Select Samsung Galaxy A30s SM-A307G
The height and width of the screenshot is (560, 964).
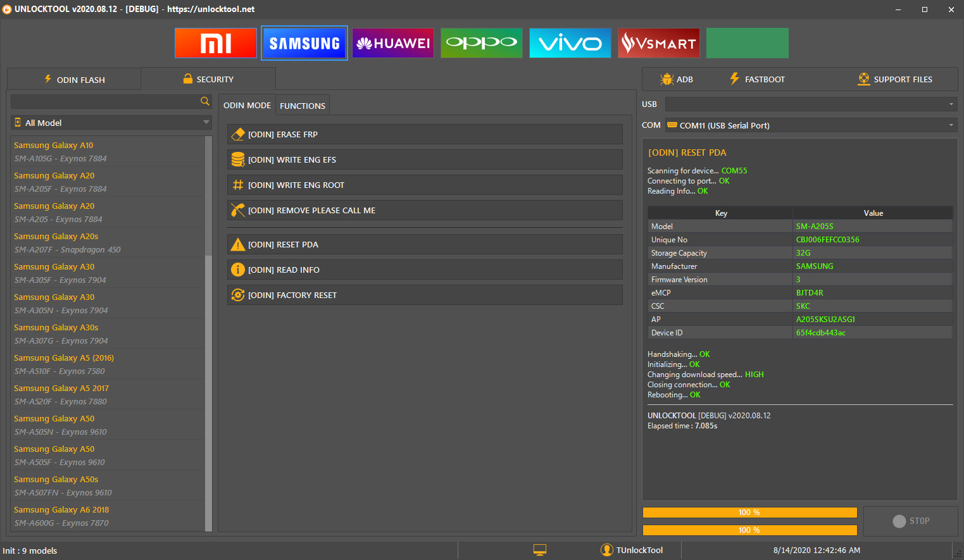pos(108,333)
